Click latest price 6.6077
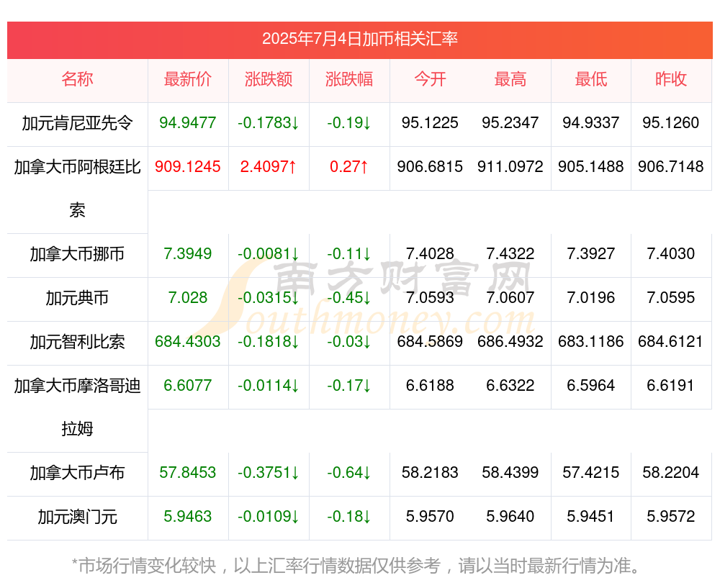720x588 pixels. tap(187, 385)
